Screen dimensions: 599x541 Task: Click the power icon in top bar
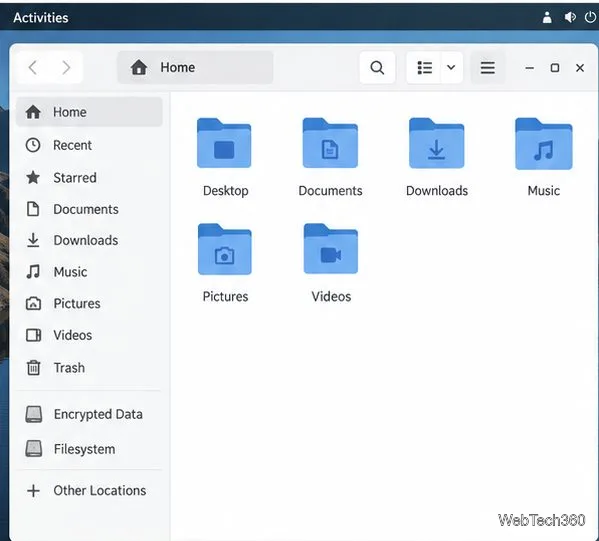coord(590,17)
